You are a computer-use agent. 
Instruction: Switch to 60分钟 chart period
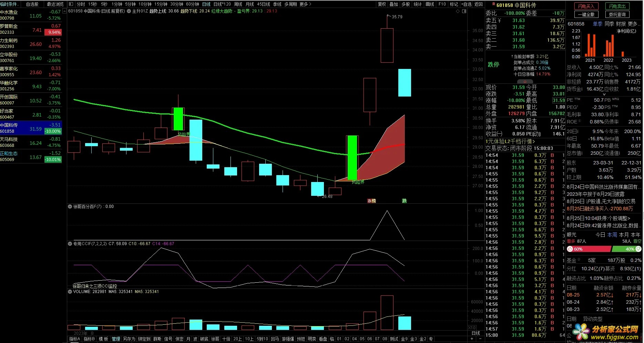pos(193,4)
